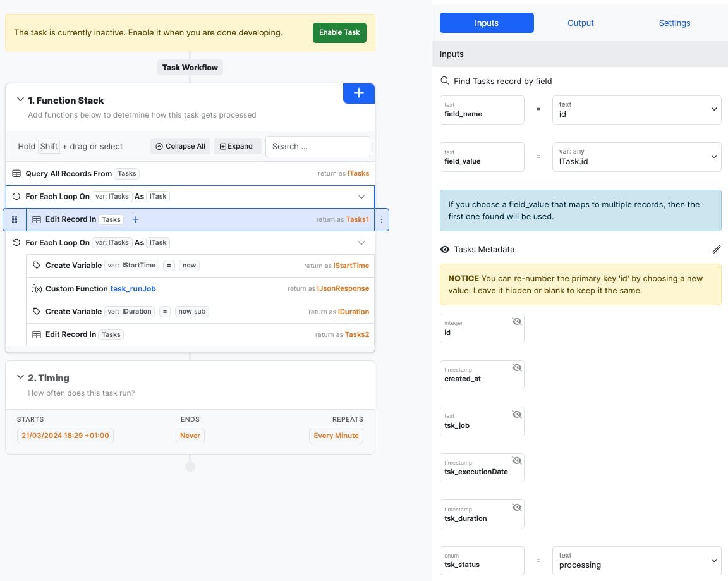Toggle visibility of the tsk_job field
Viewport: 728px width, 581px height.
click(517, 414)
